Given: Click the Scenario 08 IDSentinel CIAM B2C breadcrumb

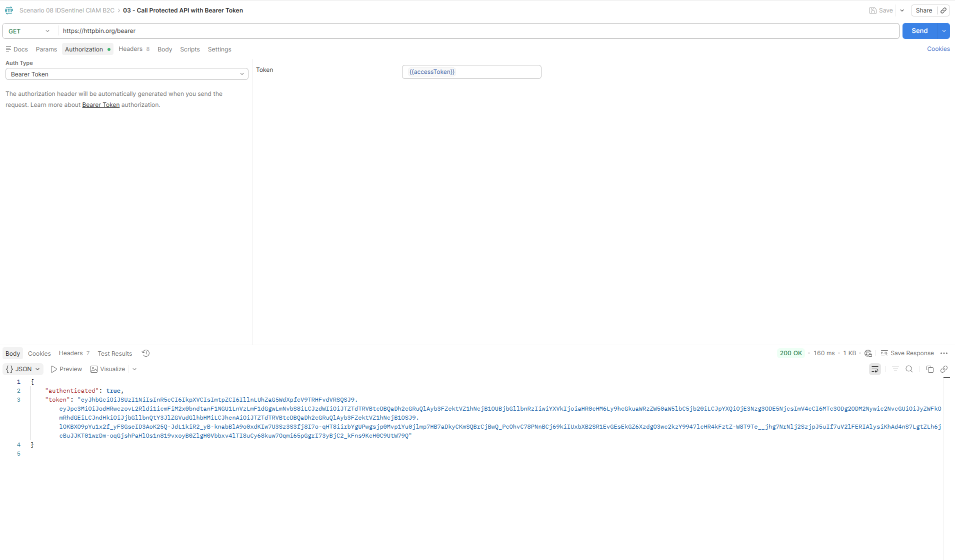Looking at the screenshot, I should [x=67, y=10].
